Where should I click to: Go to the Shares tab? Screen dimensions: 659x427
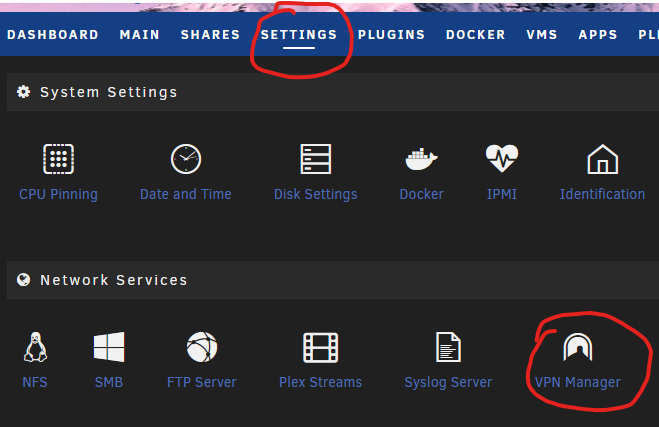click(x=210, y=34)
